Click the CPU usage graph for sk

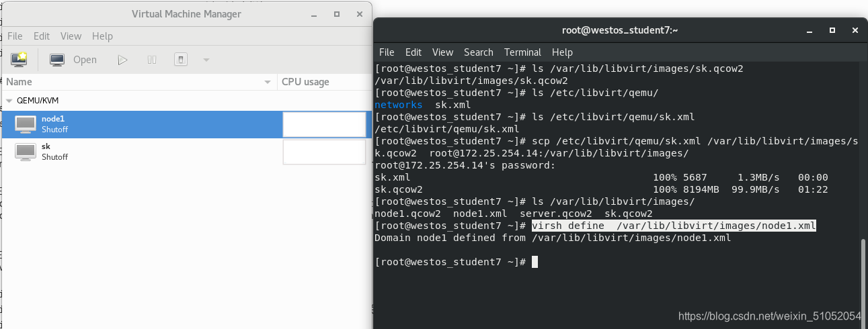click(x=324, y=152)
